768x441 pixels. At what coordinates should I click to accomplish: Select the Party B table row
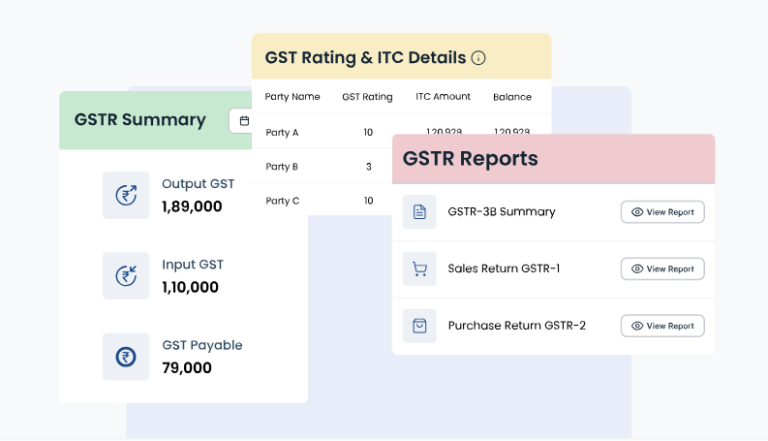(320, 166)
